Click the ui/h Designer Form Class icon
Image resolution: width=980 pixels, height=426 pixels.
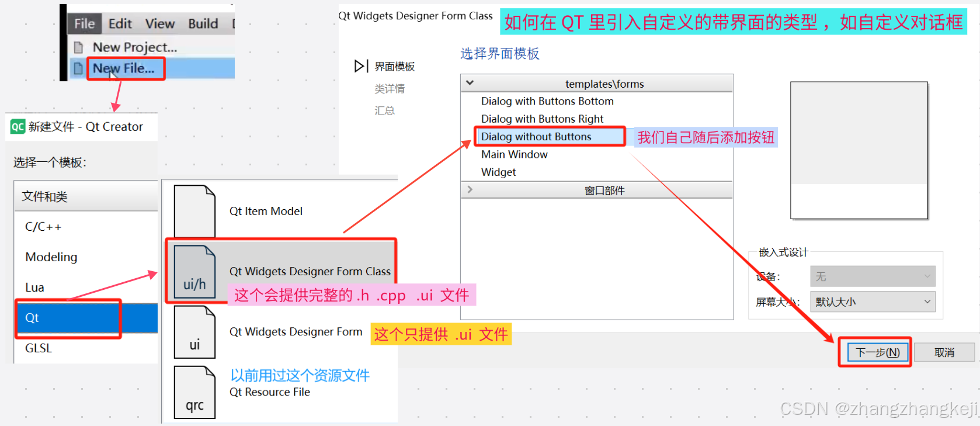(x=194, y=272)
